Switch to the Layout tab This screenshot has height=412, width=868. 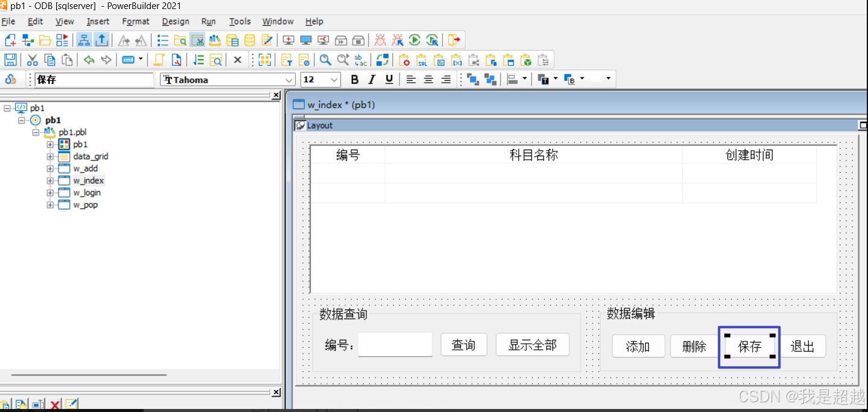coord(318,125)
